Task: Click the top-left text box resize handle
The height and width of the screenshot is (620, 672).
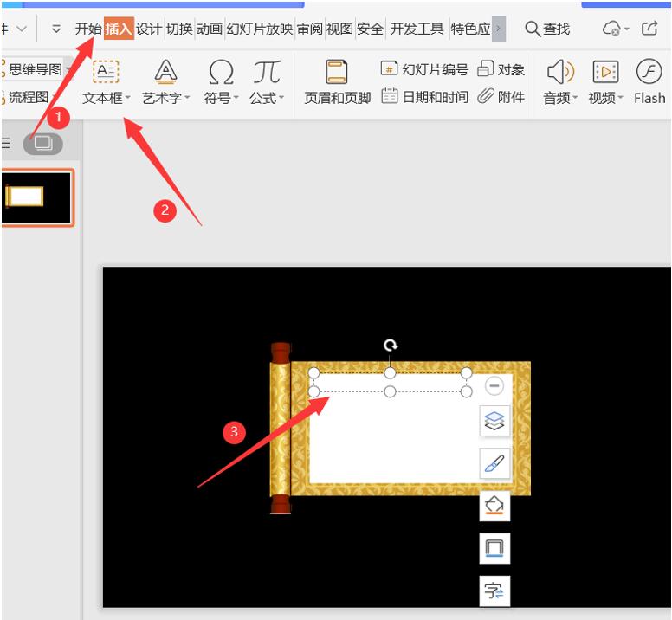Action: tap(313, 372)
